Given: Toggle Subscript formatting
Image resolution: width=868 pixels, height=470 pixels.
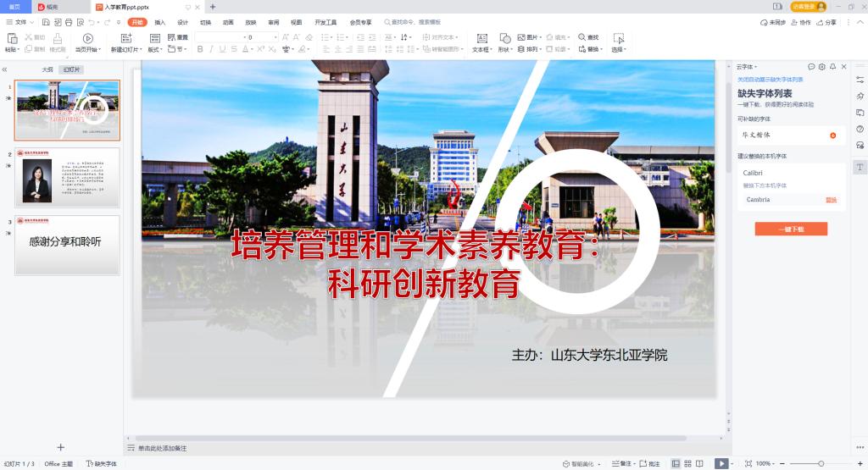Looking at the screenshot, I should 272,49.
